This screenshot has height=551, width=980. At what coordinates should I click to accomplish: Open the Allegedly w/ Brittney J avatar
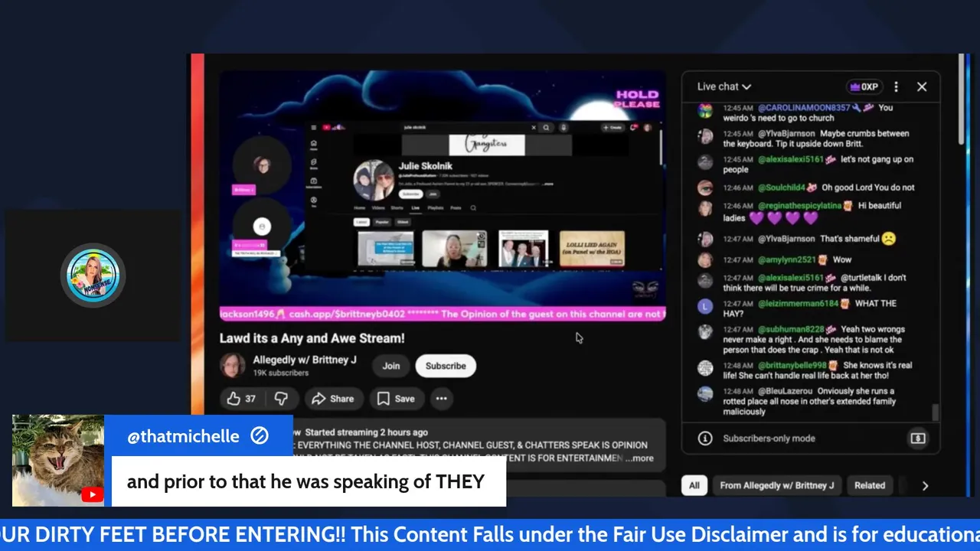[x=233, y=366]
